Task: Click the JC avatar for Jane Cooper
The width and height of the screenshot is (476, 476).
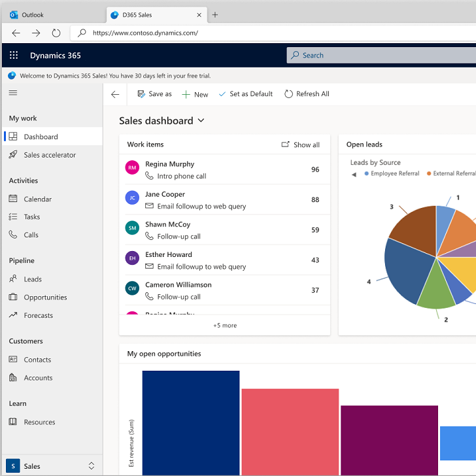Action: pos(132,197)
